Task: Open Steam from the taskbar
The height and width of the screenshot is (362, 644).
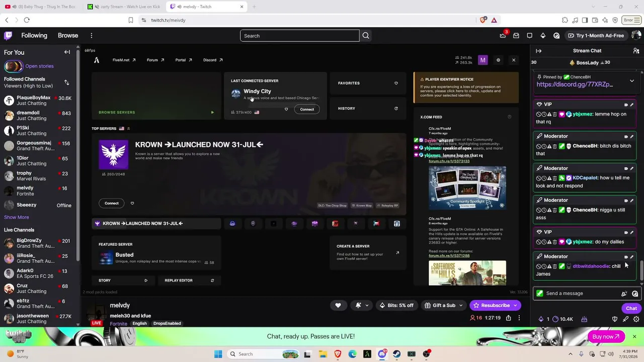Action: coord(396,354)
